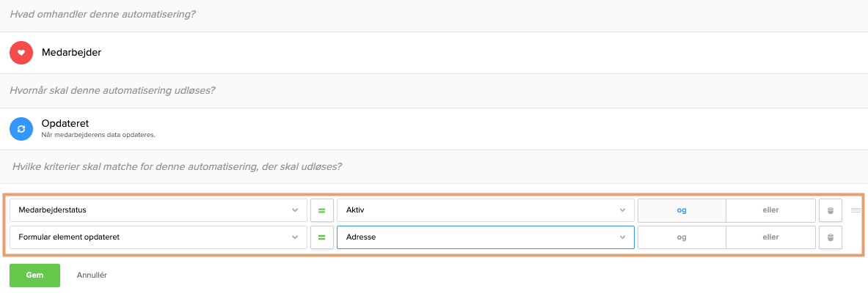Save with the green Gem button
The image size is (868, 296).
(35, 275)
